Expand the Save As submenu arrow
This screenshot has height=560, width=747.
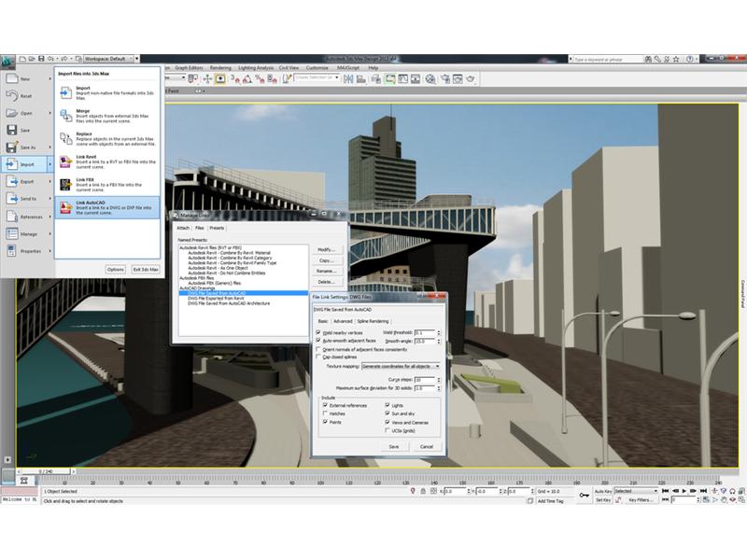point(49,147)
